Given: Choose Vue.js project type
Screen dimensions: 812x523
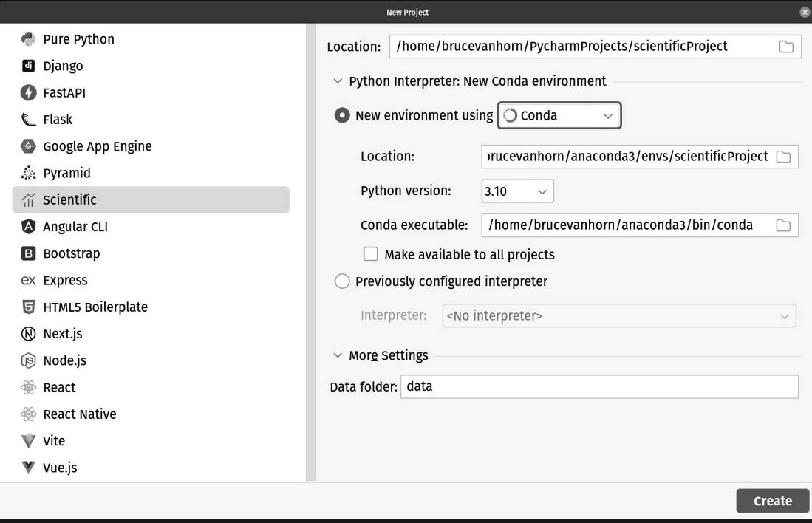Looking at the screenshot, I should 151,468.
